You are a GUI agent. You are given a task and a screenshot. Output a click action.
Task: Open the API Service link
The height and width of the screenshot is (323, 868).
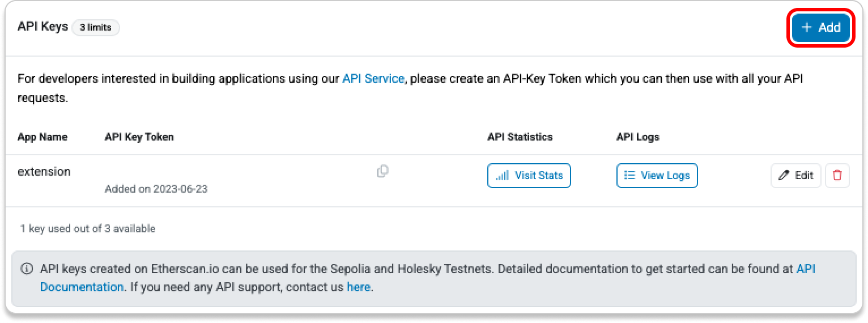pos(373,79)
